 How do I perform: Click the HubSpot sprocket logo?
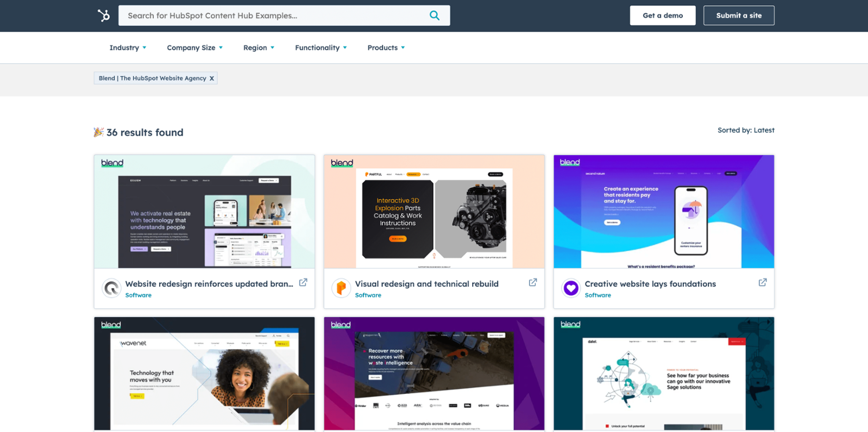(x=104, y=16)
